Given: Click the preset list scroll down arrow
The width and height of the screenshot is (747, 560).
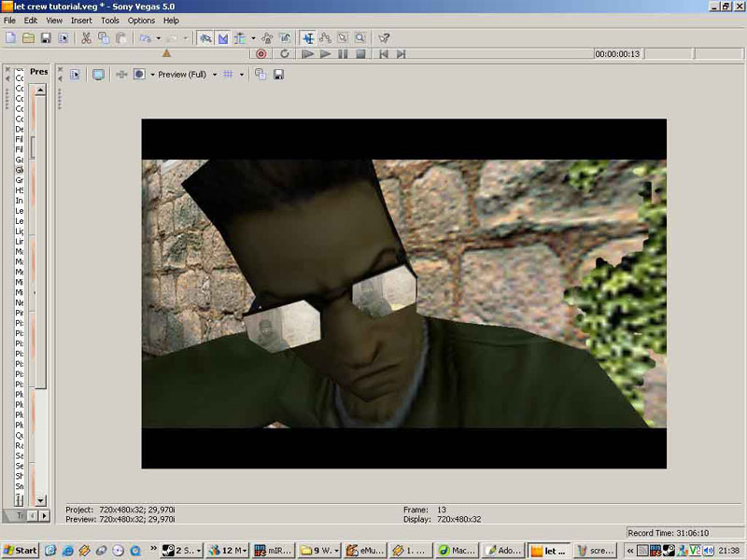Looking at the screenshot, I should tap(40, 500).
